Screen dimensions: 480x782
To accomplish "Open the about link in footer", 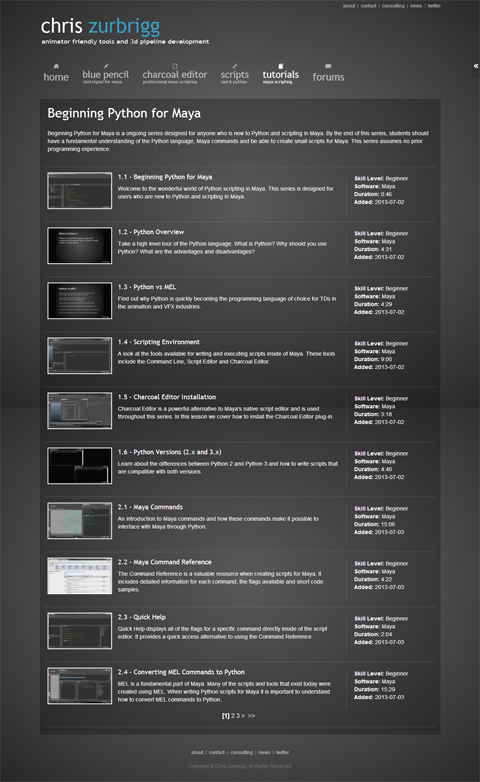I will coord(197,753).
